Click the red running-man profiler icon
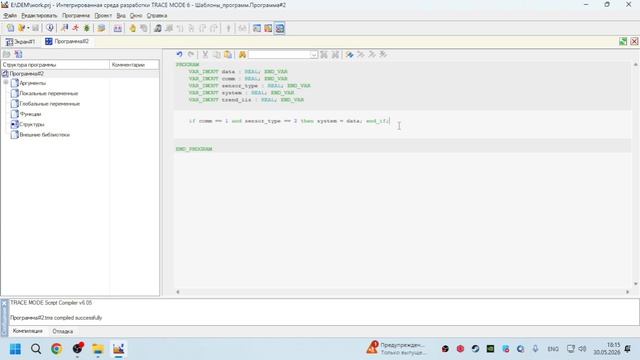Viewport: 640px width, 360px height. click(x=76, y=28)
